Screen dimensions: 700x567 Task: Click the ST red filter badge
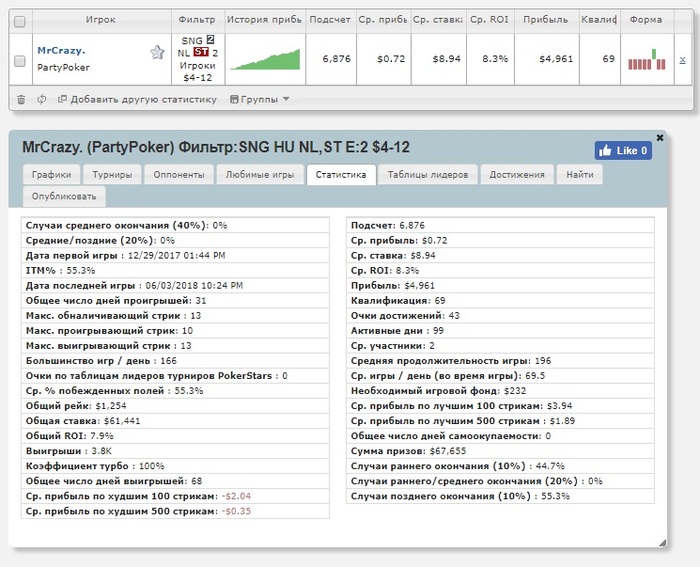(x=201, y=52)
